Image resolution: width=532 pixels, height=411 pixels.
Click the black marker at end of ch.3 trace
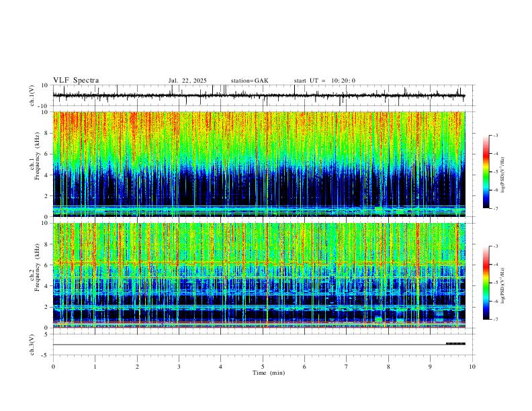[x=455, y=344]
